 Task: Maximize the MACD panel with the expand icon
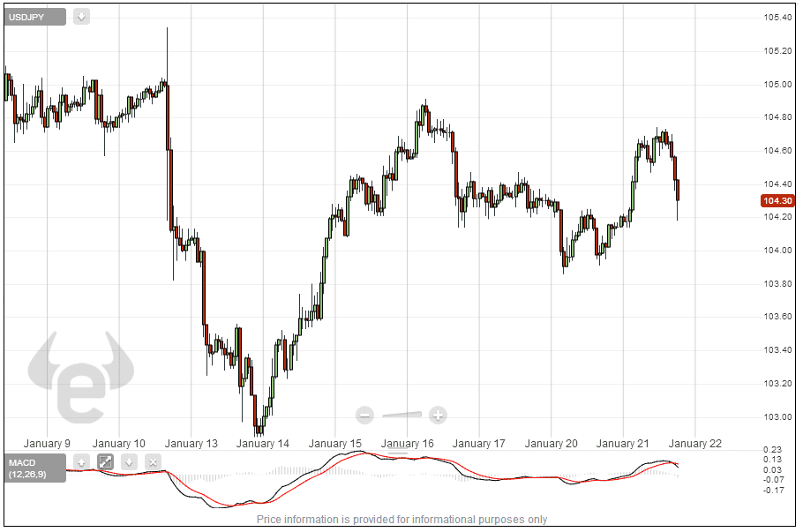point(106,462)
